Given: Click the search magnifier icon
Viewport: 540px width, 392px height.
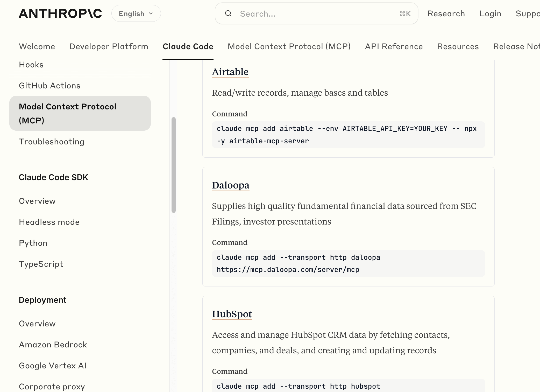Looking at the screenshot, I should pos(228,13).
